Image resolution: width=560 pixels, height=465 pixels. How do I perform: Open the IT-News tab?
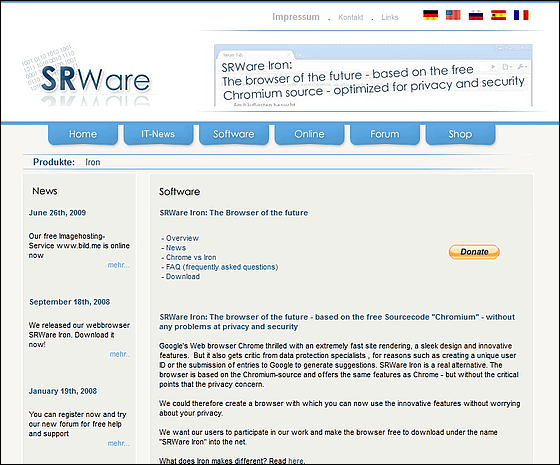(158, 134)
